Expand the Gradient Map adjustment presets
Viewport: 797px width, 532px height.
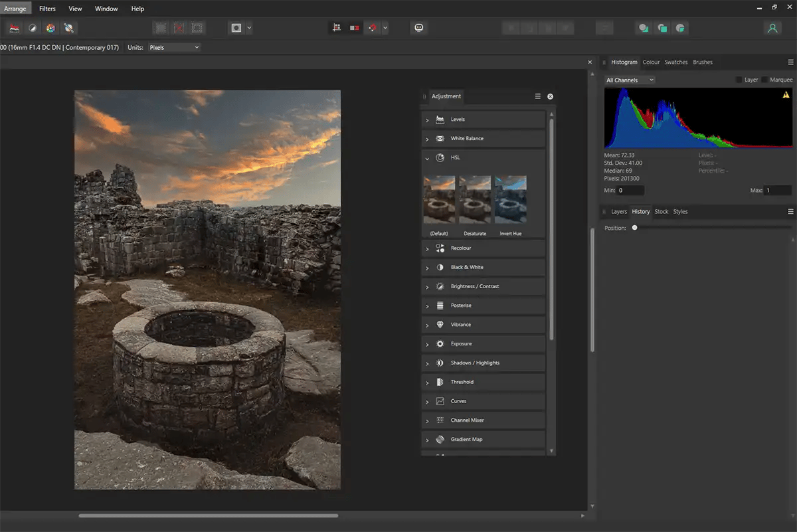[x=427, y=440]
